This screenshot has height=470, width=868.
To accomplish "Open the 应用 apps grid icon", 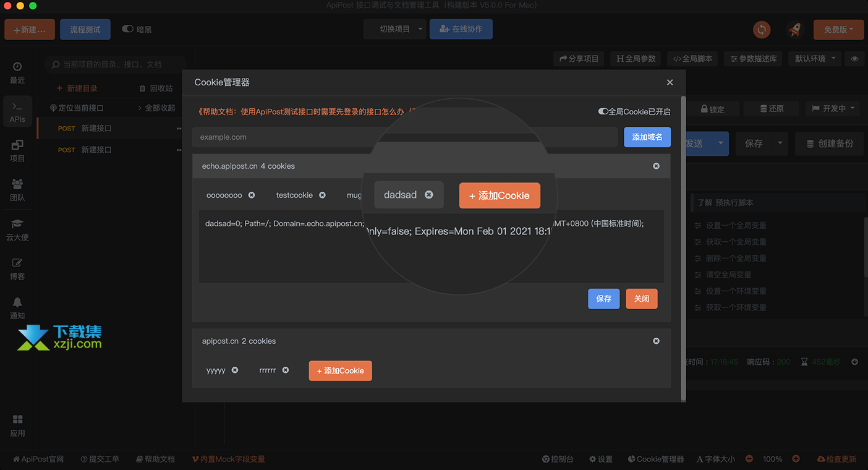I will click(17, 426).
